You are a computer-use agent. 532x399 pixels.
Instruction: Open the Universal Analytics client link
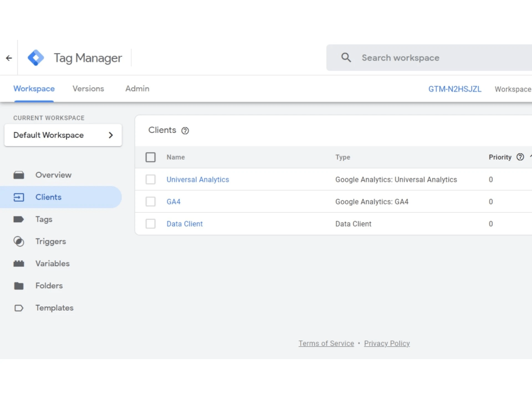point(198,179)
